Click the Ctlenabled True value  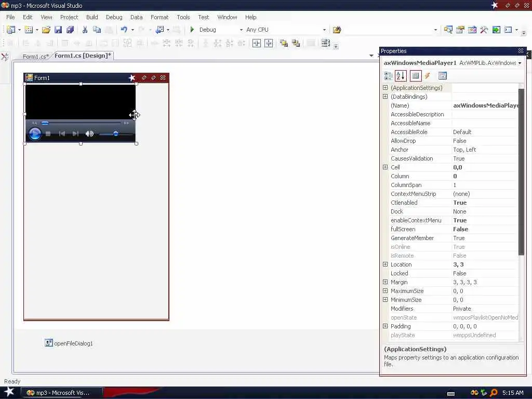[460, 203]
